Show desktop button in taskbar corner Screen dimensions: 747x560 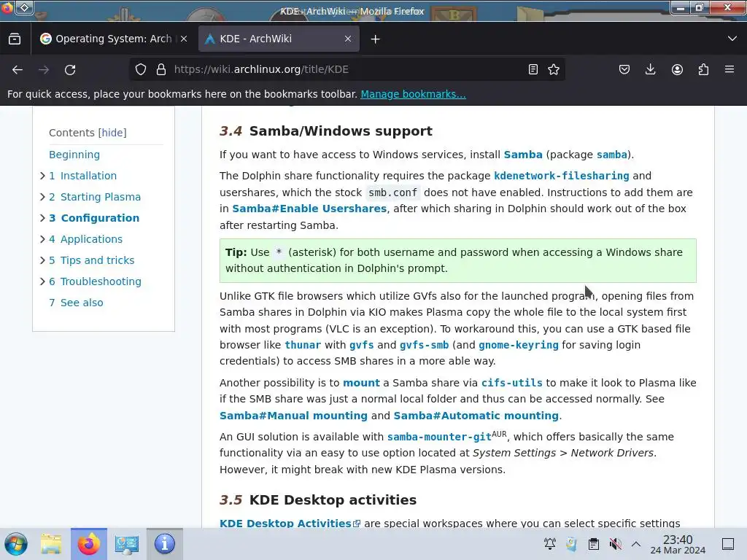728,544
